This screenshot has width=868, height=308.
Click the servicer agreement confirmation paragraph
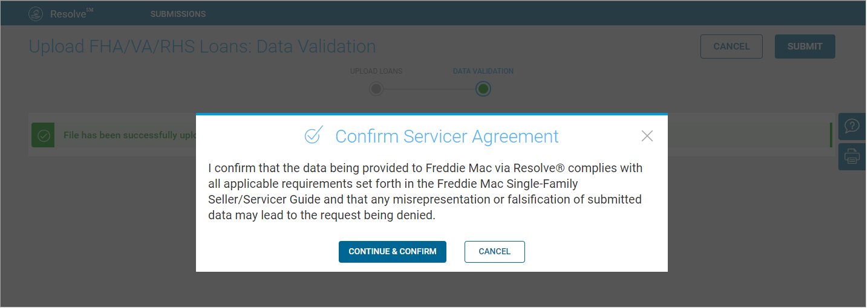pos(425,191)
